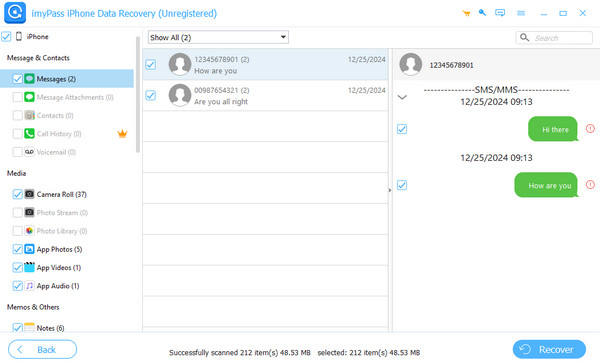Open the Show All (2) dropdown
This screenshot has width=600, height=364.
(218, 37)
